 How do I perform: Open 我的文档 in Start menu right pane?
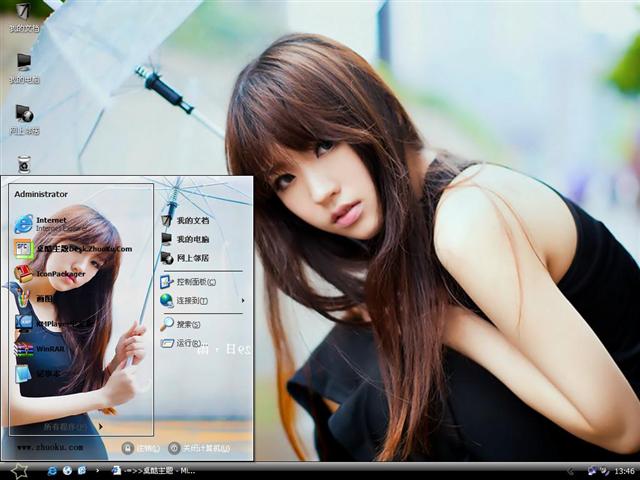(185, 220)
